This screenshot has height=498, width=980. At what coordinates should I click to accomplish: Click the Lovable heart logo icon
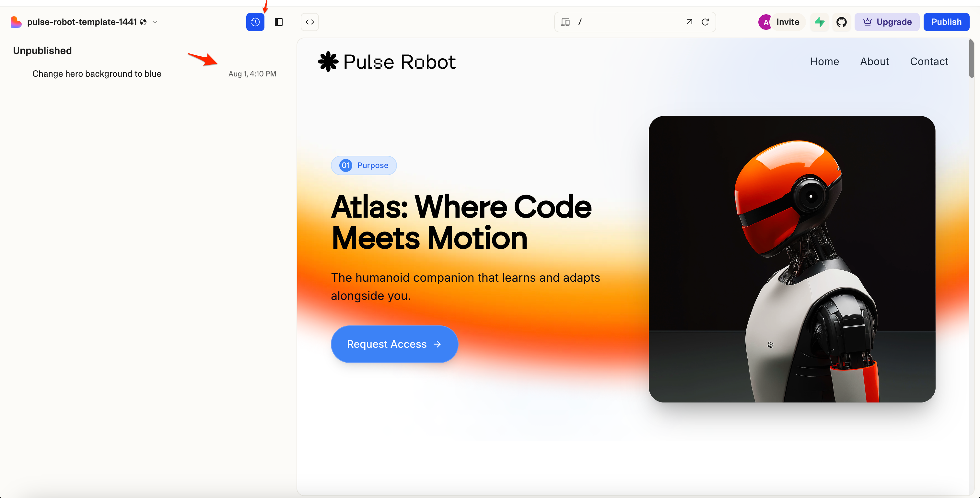click(16, 22)
